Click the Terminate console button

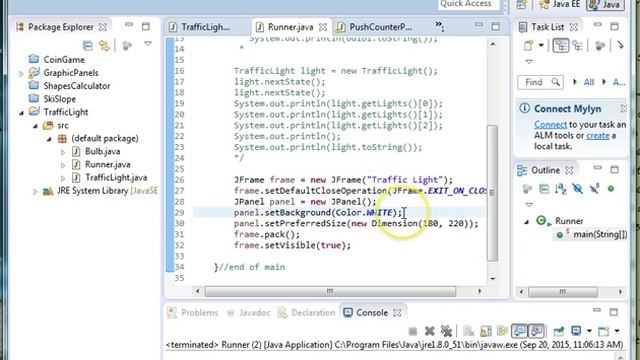pos(413,331)
